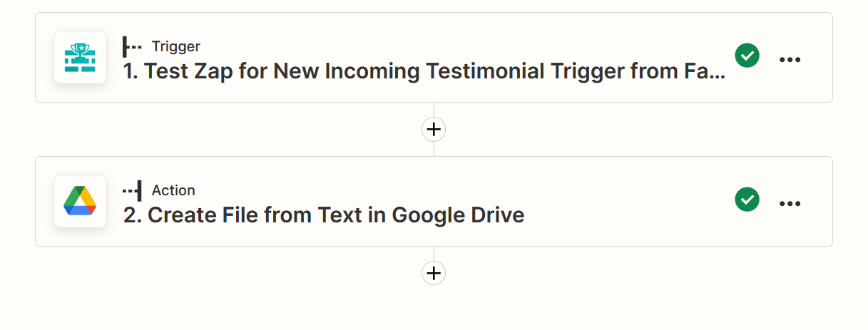Image resolution: width=868 pixels, height=330 pixels.
Task: Open the three-dot menu on the Google Drive step
Action: tap(790, 204)
